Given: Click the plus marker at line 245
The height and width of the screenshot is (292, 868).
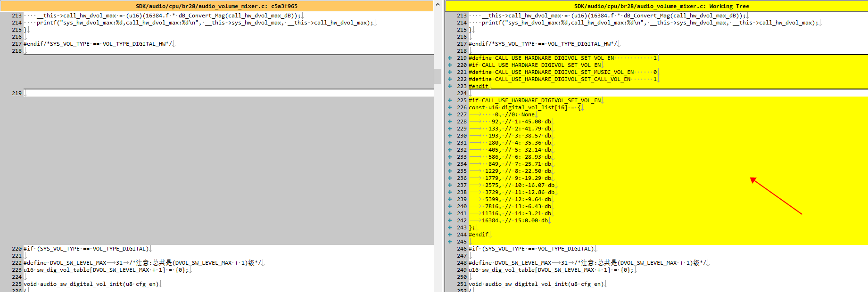Looking at the screenshot, I should tap(450, 242).
